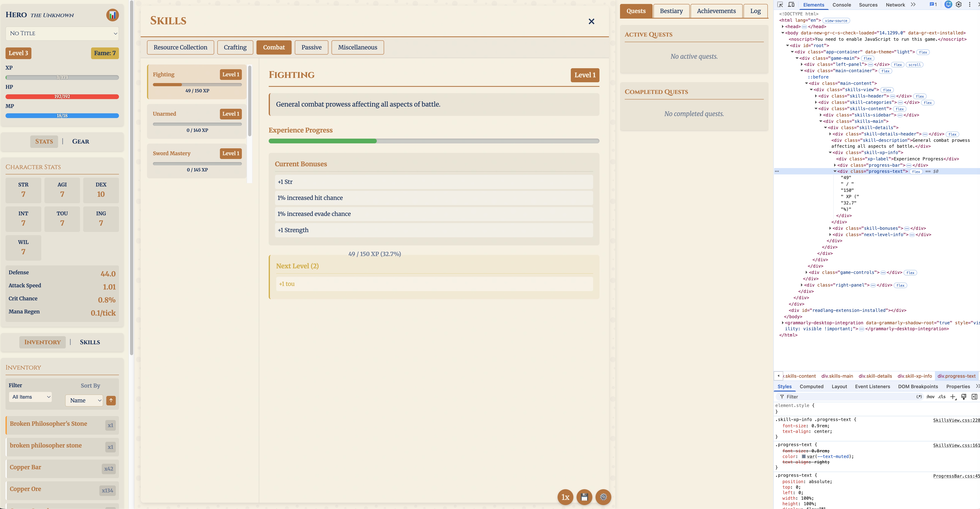Open the Achievements tab

(716, 11)
